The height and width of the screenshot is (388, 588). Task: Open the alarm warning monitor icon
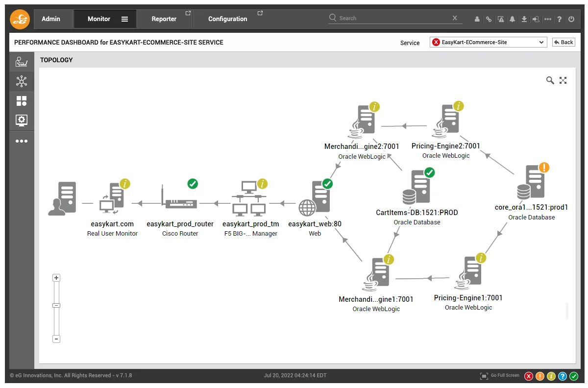pos(501,19)
